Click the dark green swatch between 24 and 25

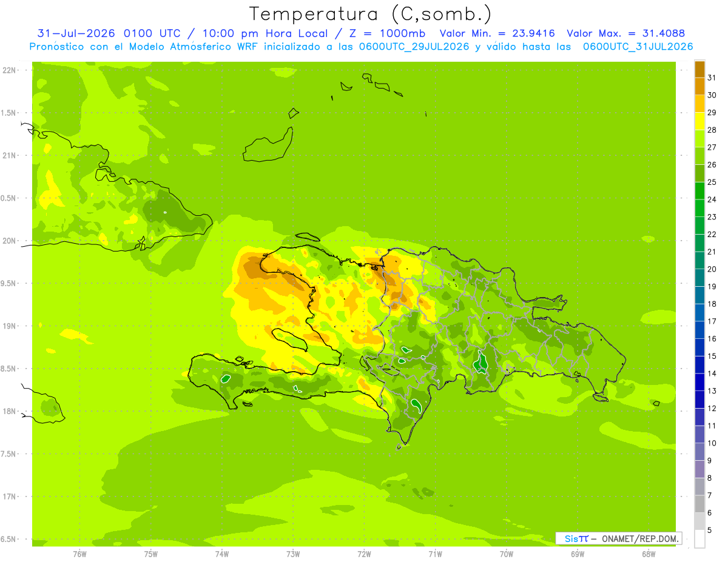(699, 190)
